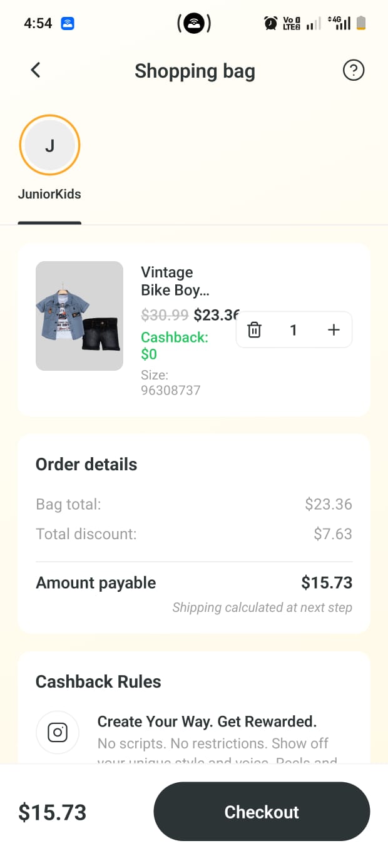Select the JuniorKids store avatar
Screen dimensions: 388x868
(50, 145)
